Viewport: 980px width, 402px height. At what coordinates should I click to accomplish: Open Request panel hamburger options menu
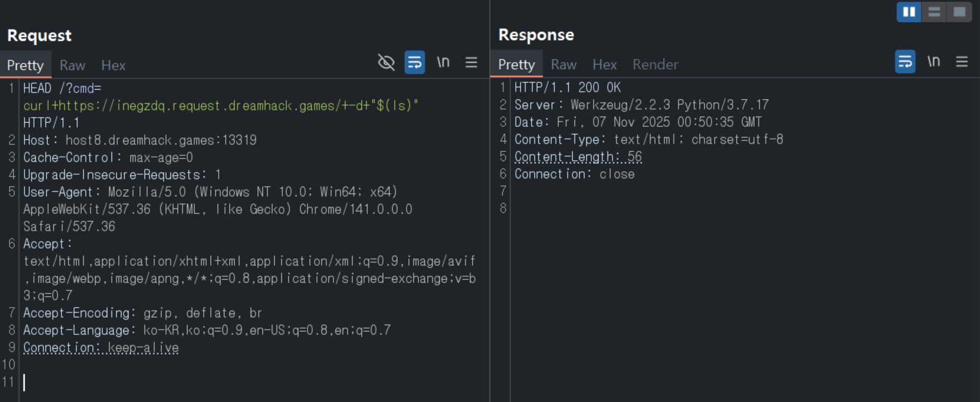(x=471, y=63)
